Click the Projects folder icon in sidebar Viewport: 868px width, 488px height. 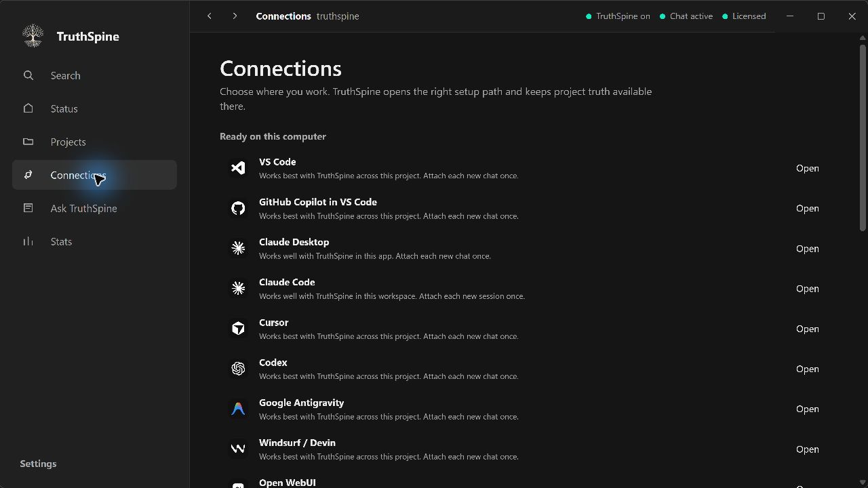click(x=28, y=142)
